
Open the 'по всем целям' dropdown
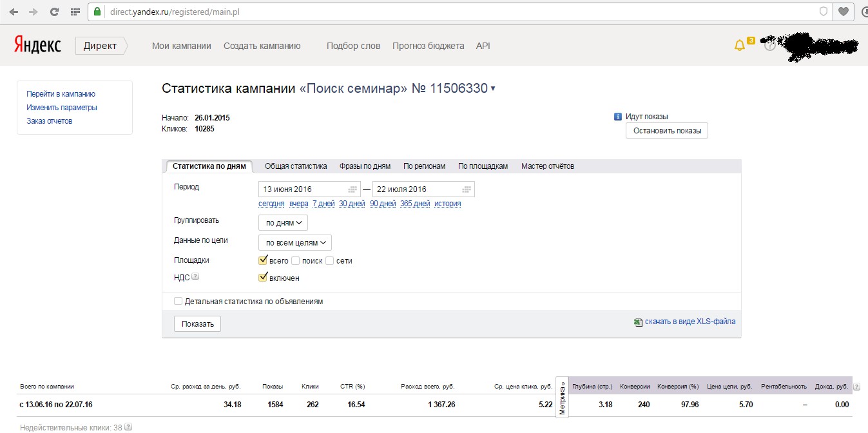[295, 243]
